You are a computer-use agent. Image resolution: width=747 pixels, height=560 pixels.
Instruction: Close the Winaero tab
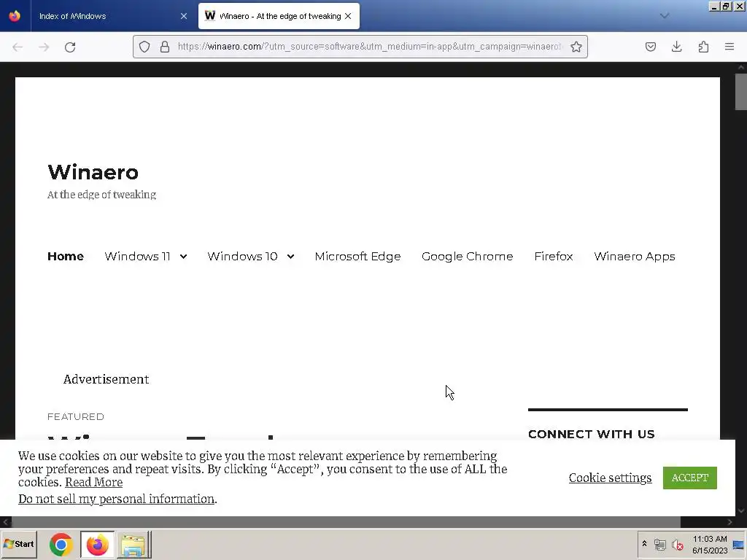click(x=348, y=16)
